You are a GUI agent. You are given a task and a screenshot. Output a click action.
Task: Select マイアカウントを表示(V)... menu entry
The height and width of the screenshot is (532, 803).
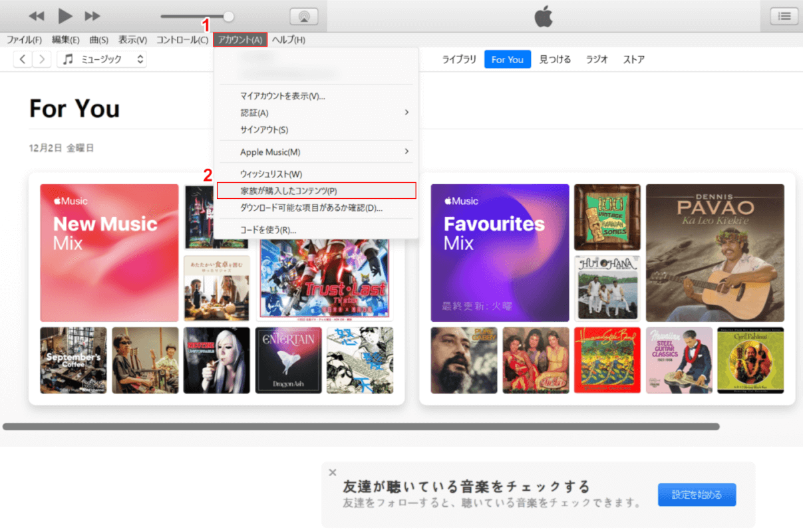pos(316,96)
